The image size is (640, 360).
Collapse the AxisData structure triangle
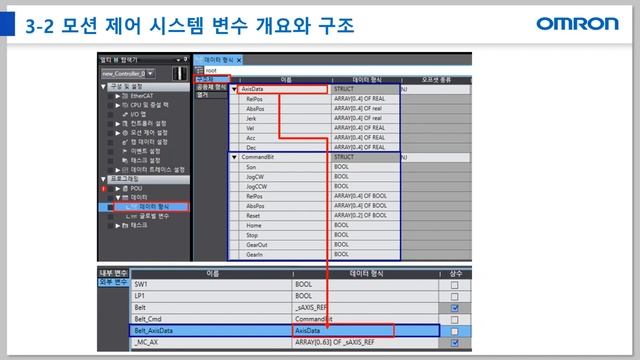pyautogui.click(x=234, y=89)
